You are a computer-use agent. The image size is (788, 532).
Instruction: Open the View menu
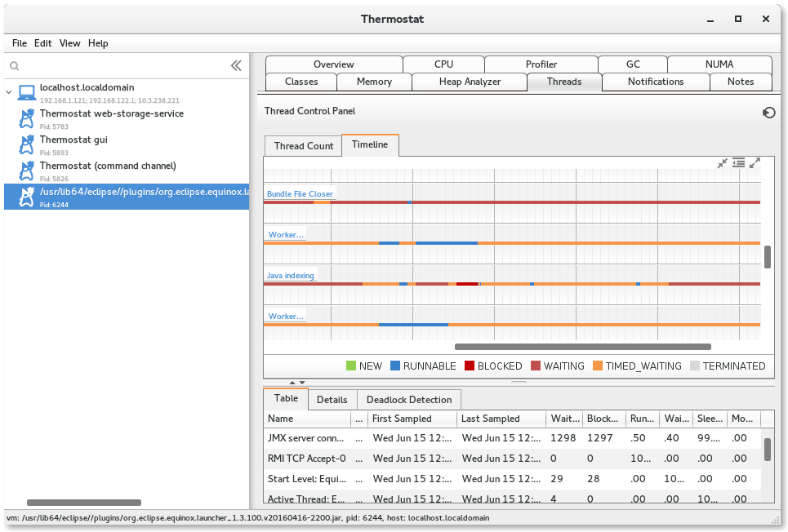click(69, 43)
